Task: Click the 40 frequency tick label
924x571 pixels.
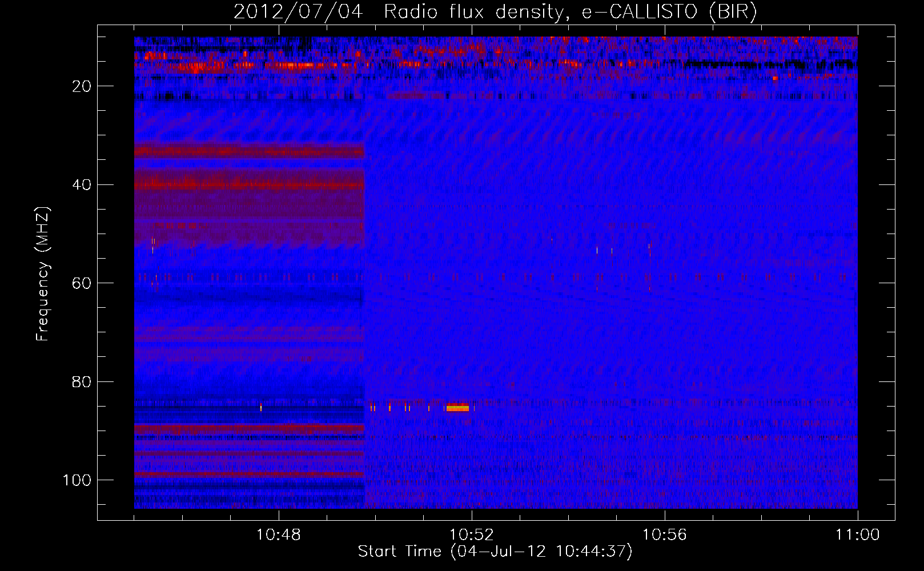Action: [82, 185]
